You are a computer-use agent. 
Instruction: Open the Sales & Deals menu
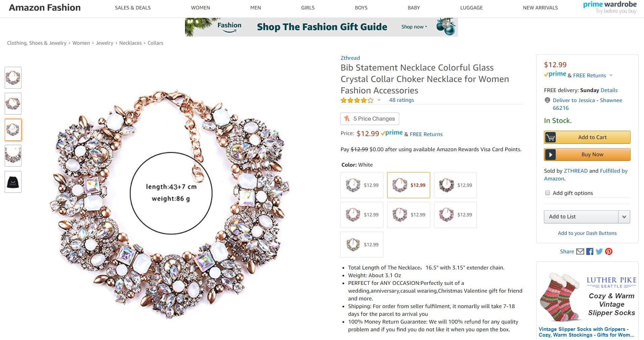(x=133, y=8)
